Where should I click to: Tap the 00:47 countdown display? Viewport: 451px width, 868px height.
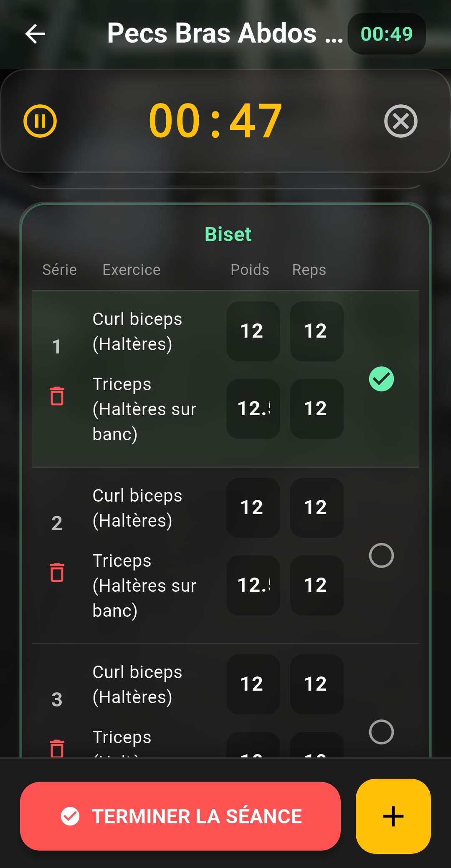coord(215,121)
